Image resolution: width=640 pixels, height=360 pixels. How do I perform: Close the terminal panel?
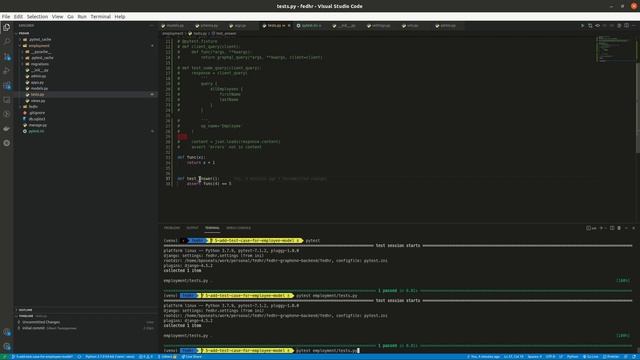tap(633, 228)
